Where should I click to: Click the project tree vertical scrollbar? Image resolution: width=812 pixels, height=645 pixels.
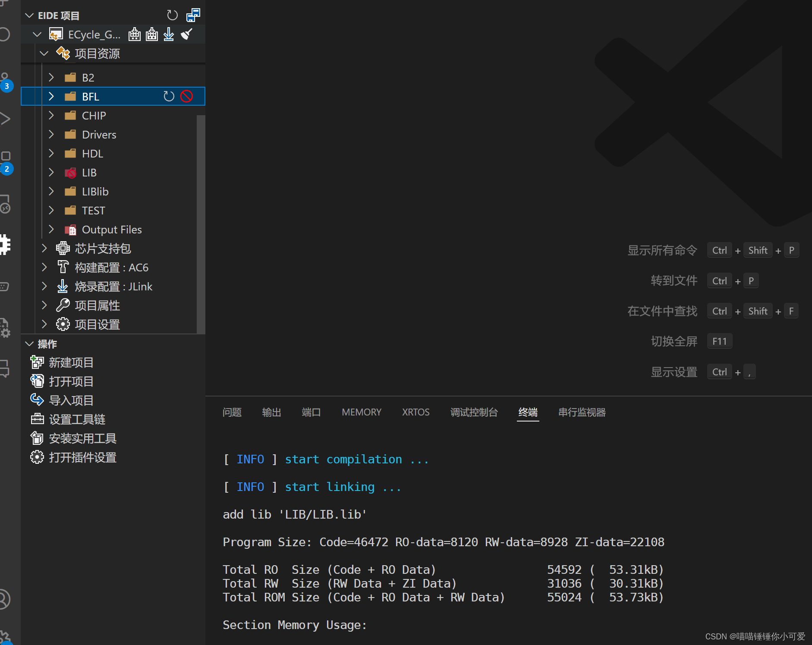tap(201, 224)
